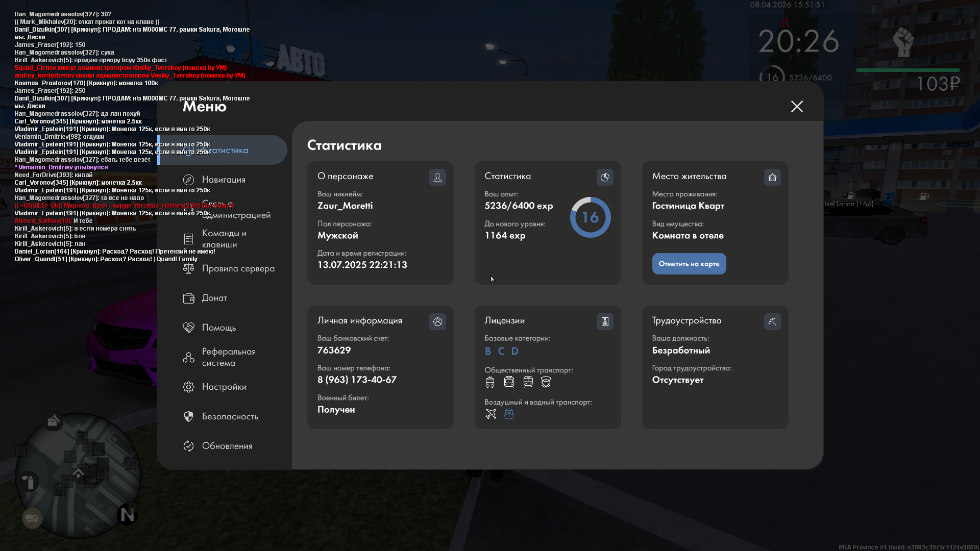Click the pie chart icon in Статистика card
The image size is (980, 551).
(605, 177)
